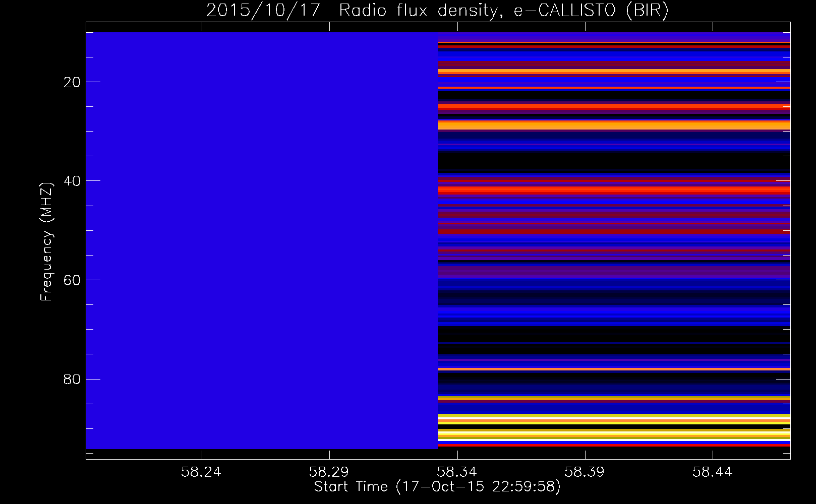Click the "Start Time (17-Oct-15 22:59:58)" label
Image resolution: width=816 pixels, height=504 pixels.
pos(437,487)
